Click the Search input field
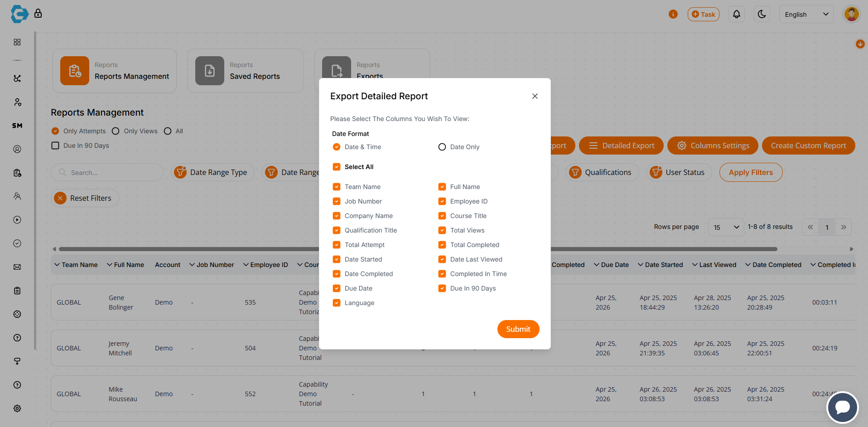 click(107, 172)
